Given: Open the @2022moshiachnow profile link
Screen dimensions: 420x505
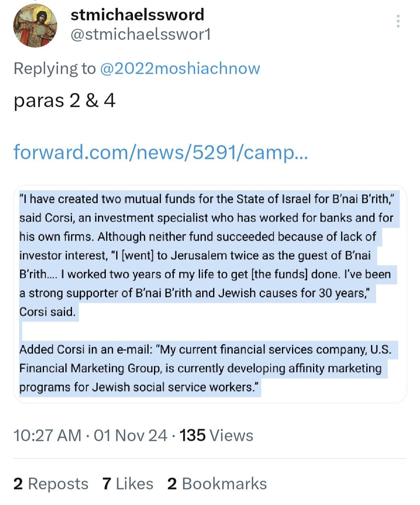Looking at the screenshot, I should tap(180, 68).
